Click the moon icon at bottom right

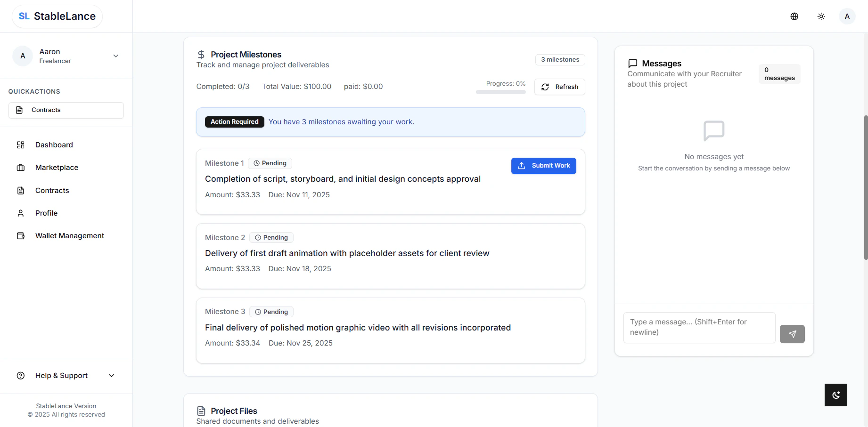tap(835, 395)
